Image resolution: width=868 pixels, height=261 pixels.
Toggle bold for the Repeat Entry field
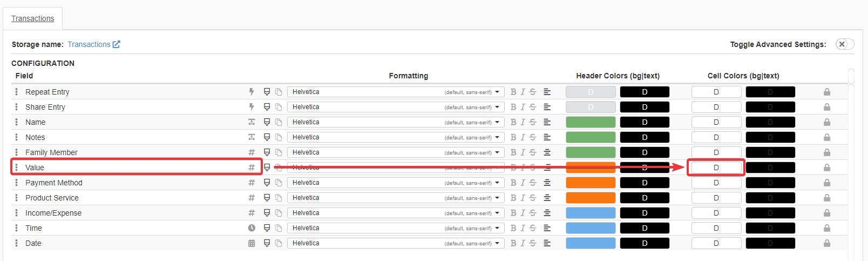click(513, 92)
